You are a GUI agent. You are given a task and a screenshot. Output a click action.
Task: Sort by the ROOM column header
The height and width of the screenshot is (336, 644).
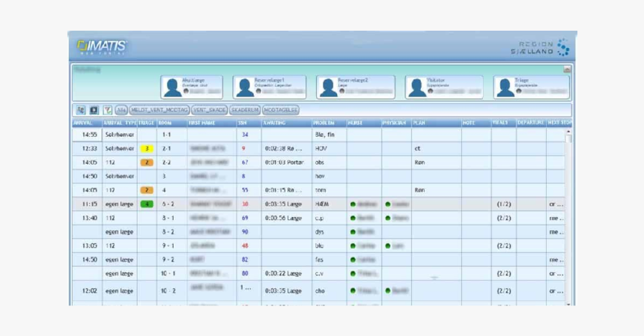coord(172,123)
